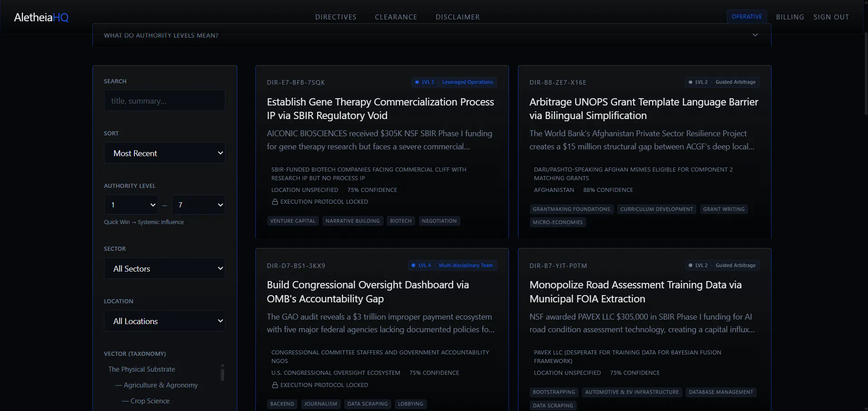The image size is (868, 411).
Task: Click Data Scraping tag on congressional card
Action: 368,404
